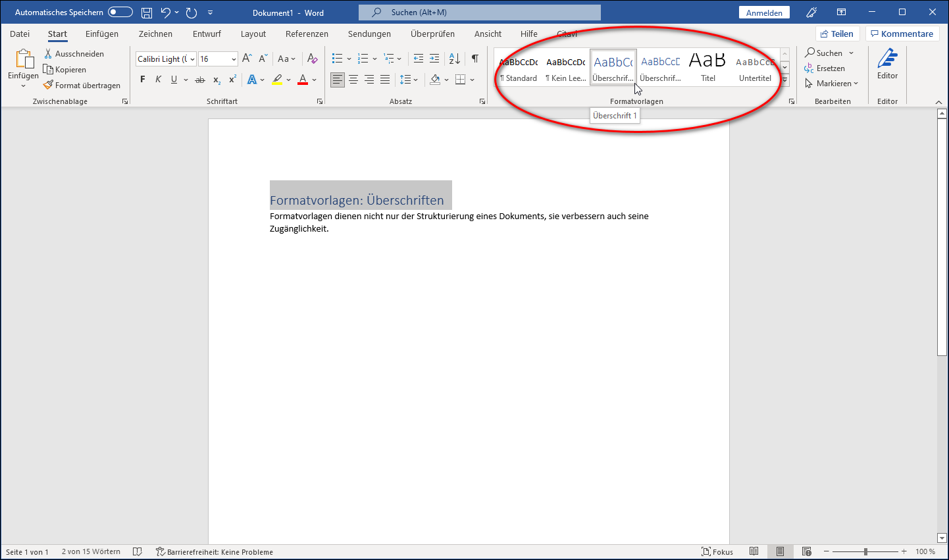The image size is (949, 560).
Task: Apply the Titel style
Action: (x=708, y=67)
